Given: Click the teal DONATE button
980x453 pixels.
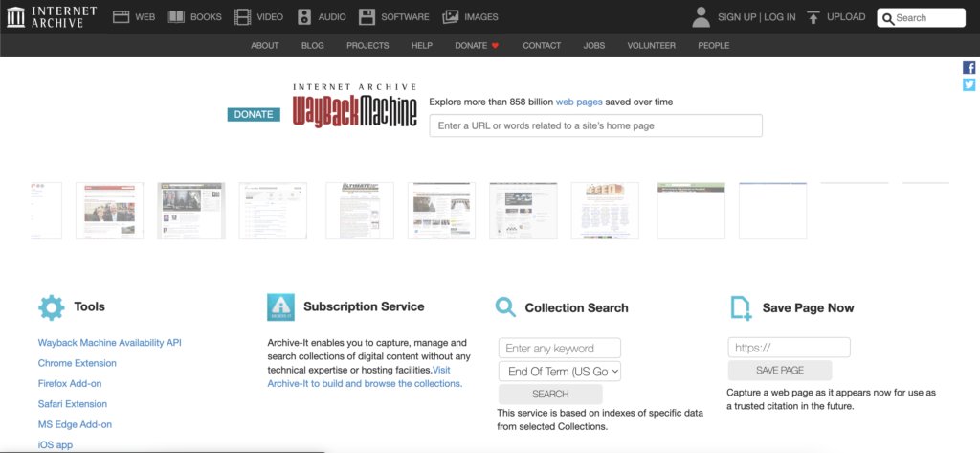Looking at the screenshot, I should (x=254, y=115).
